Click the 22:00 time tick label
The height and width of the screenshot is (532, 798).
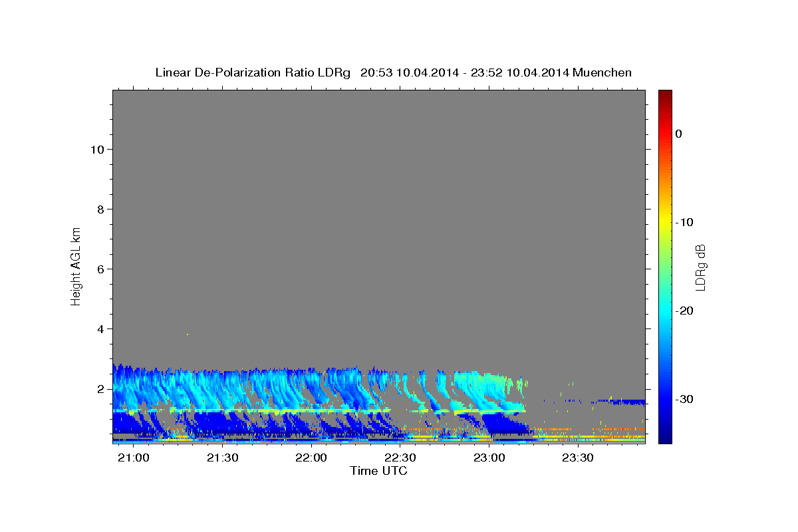pos(311,458)
